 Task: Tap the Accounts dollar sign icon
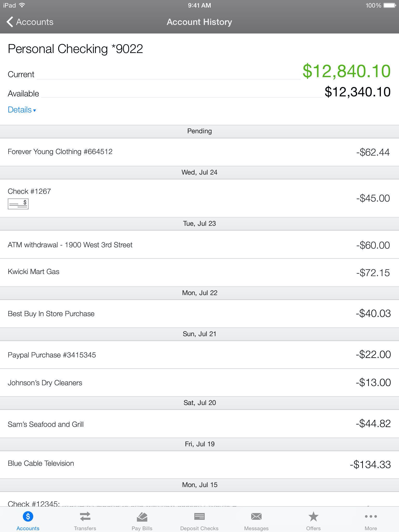28,516
